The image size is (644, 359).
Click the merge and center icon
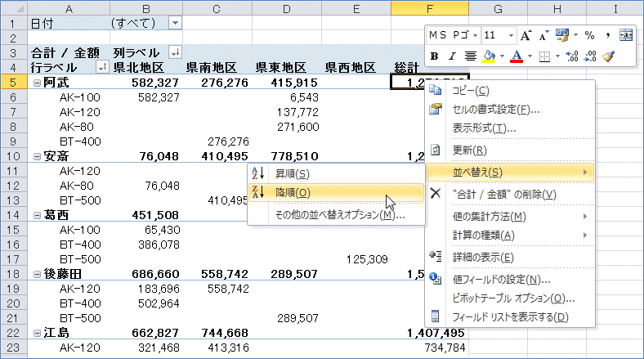pyautogui.click(x=626, y=36)
